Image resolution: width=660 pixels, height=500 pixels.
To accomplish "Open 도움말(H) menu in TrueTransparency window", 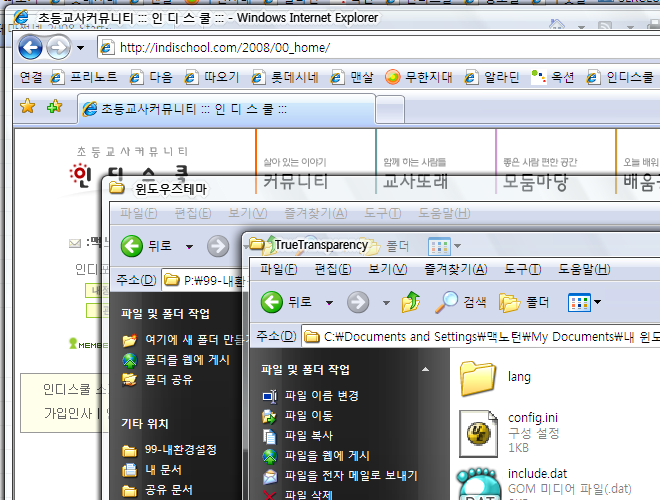I will [584, 269].
